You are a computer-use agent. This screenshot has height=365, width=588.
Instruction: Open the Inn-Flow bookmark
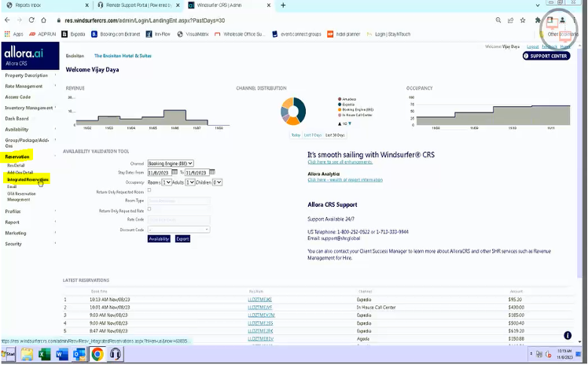158,34
